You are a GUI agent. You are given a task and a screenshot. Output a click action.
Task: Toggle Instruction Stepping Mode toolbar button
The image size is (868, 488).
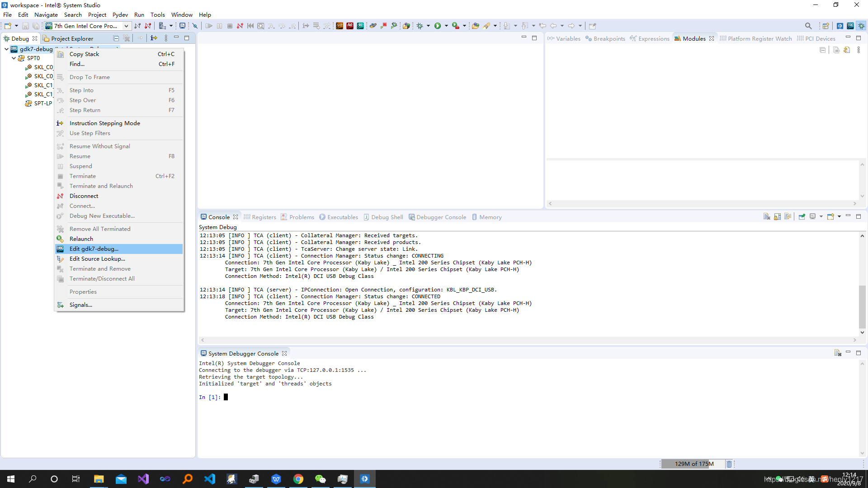pos(306,26)
